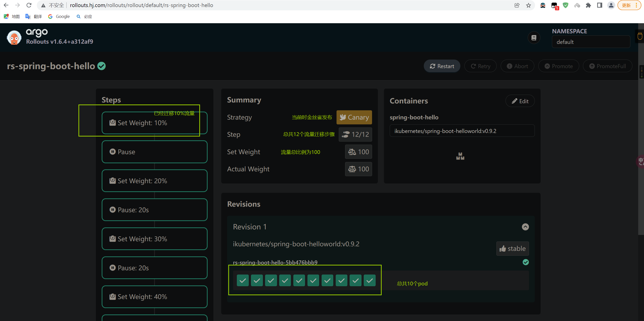Click the weight icon in Set Weight: 40%
This screenshot has width=644, height=321.
(x=113, y=297)
